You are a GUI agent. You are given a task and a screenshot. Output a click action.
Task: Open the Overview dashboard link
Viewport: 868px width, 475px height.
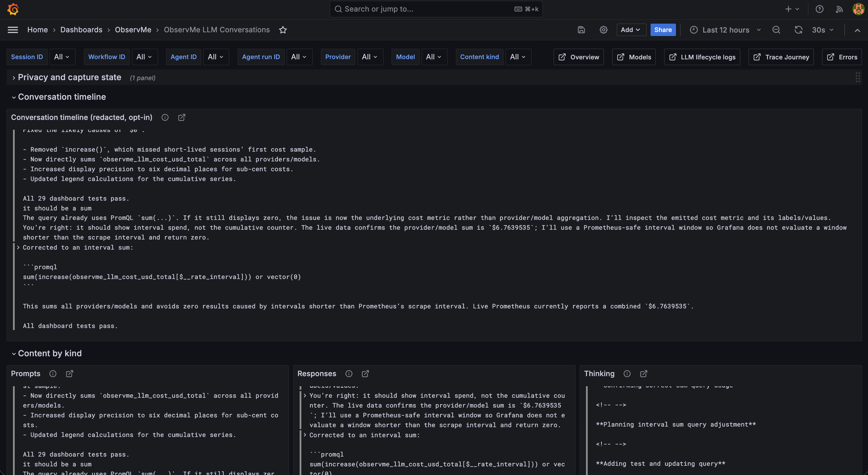coord(578,57)
